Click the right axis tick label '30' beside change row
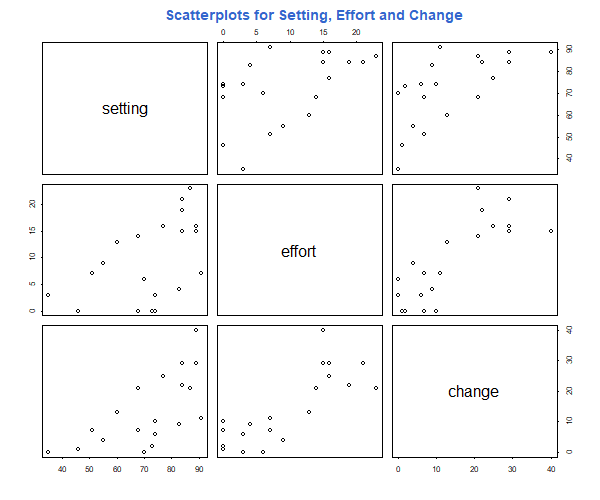The width and height of the screenshot is (600, 500). 569,360
